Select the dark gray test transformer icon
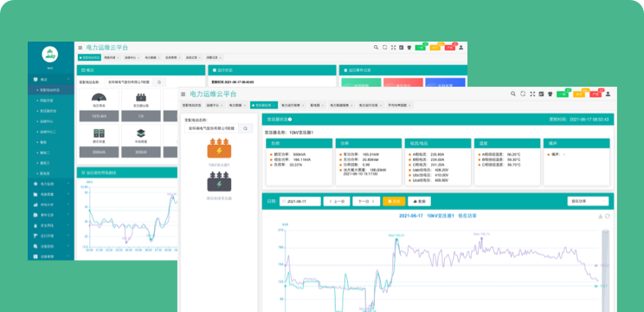 click(219, 181)
